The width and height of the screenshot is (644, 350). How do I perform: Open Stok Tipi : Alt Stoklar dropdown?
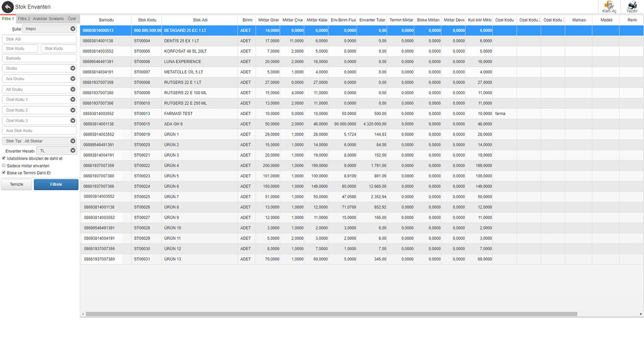coord(40,141)
